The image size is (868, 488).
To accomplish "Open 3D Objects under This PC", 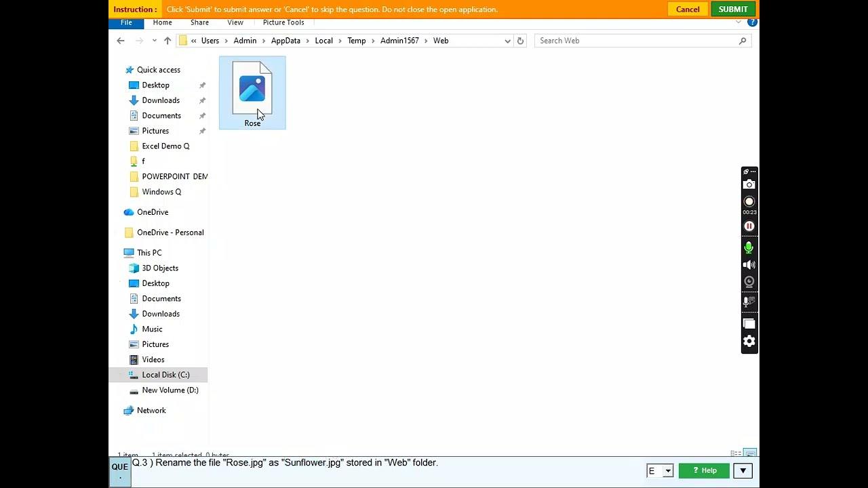I will [x=160, y=268].
